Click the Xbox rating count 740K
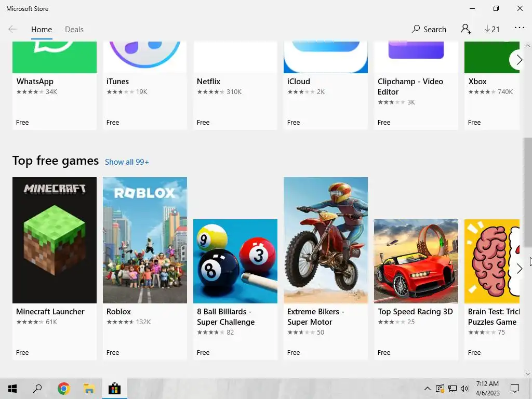Image resolution: width=532 pixels, height=399 pixels. [505, 91]
